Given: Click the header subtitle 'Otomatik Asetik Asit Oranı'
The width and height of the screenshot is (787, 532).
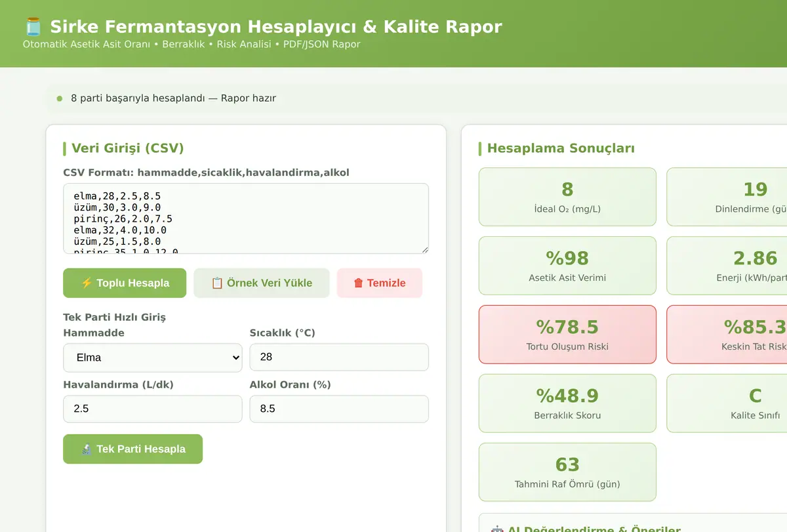Looking at the screenshot, I should click(87, 45).
